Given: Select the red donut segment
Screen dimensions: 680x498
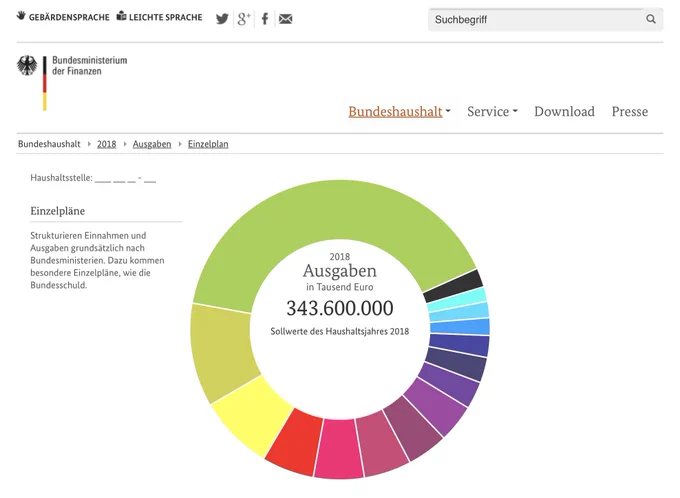Looking at the screenshot, I should click(x=295, y=442).
